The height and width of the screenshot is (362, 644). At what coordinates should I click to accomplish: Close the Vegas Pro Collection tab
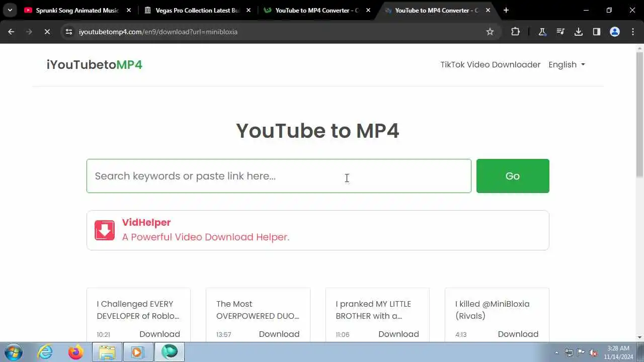[249, 10]
